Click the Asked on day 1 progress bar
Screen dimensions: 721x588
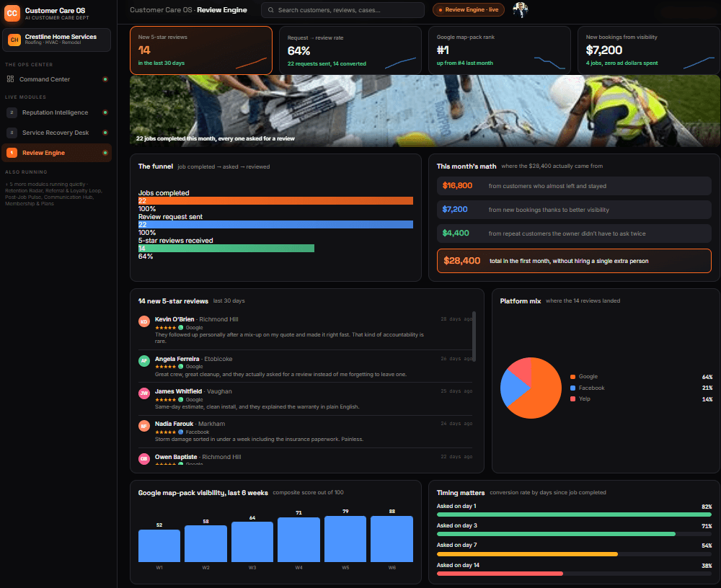574,514
